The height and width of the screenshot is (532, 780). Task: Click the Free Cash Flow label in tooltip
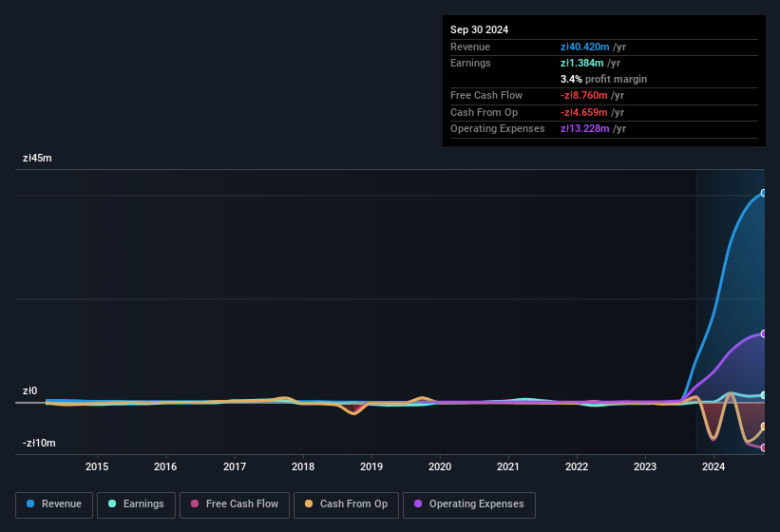point(486,95)
